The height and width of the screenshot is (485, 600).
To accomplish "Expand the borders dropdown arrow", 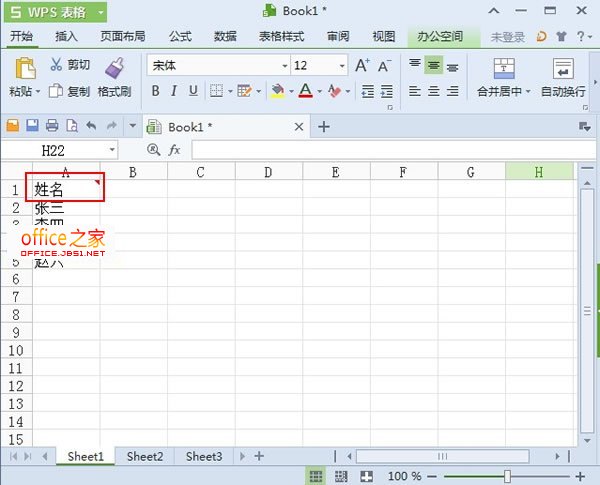I will (x=230, y=91).
